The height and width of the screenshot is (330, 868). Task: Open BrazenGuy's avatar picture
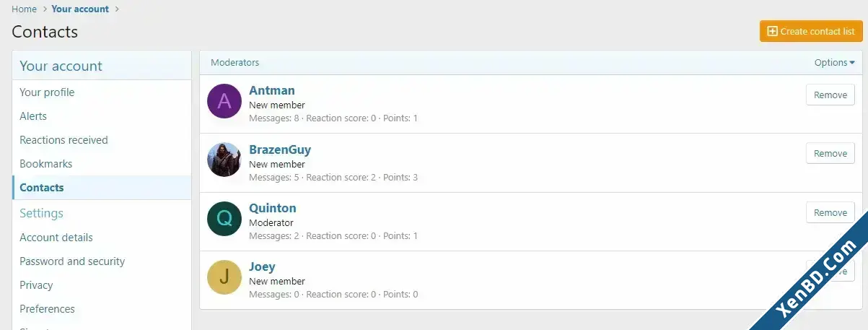click(224, 160)
